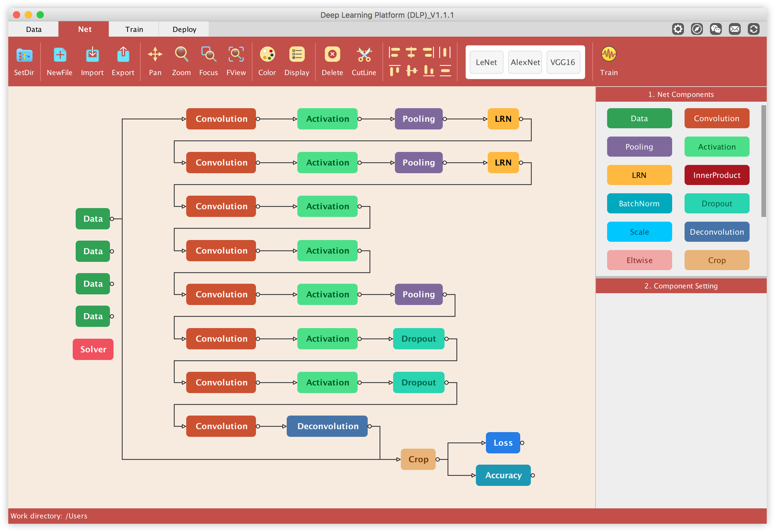Click the Import icon
The height and width of the screenshot is (532, 775).
point(92,55)
